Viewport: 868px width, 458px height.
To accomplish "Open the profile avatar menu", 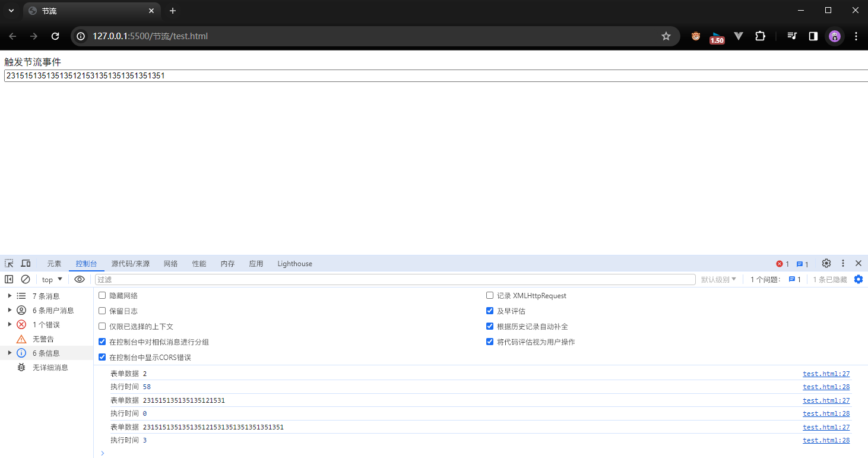I will point(835,36).
